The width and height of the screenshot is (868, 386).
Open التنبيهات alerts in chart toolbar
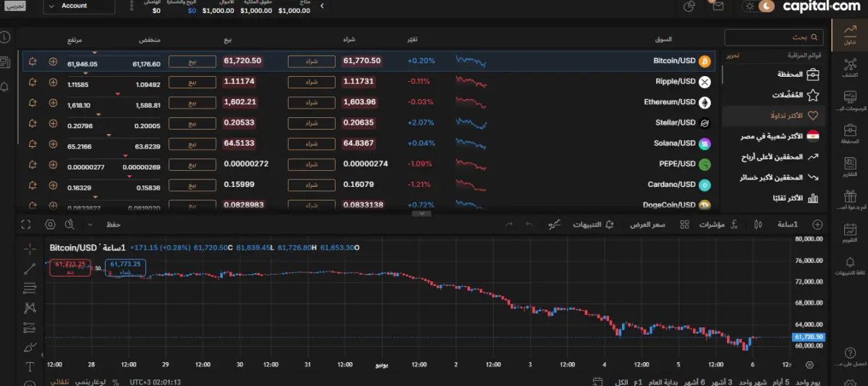(593, 225)
